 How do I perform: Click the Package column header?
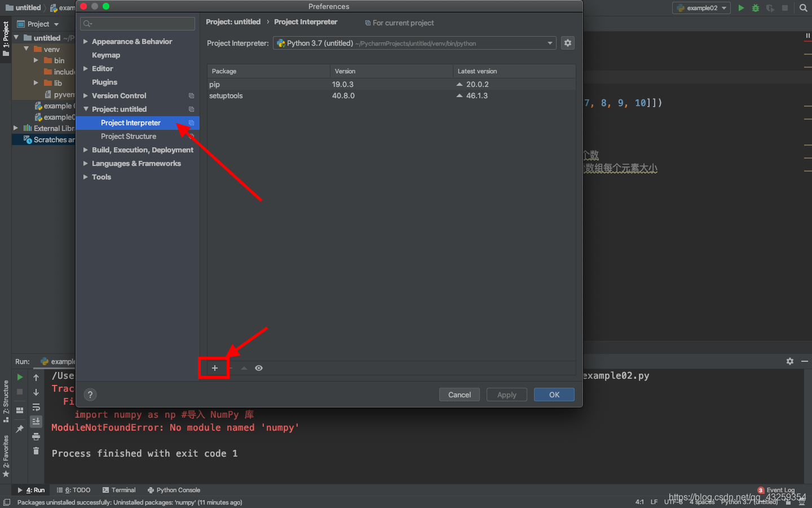(268, 71)
